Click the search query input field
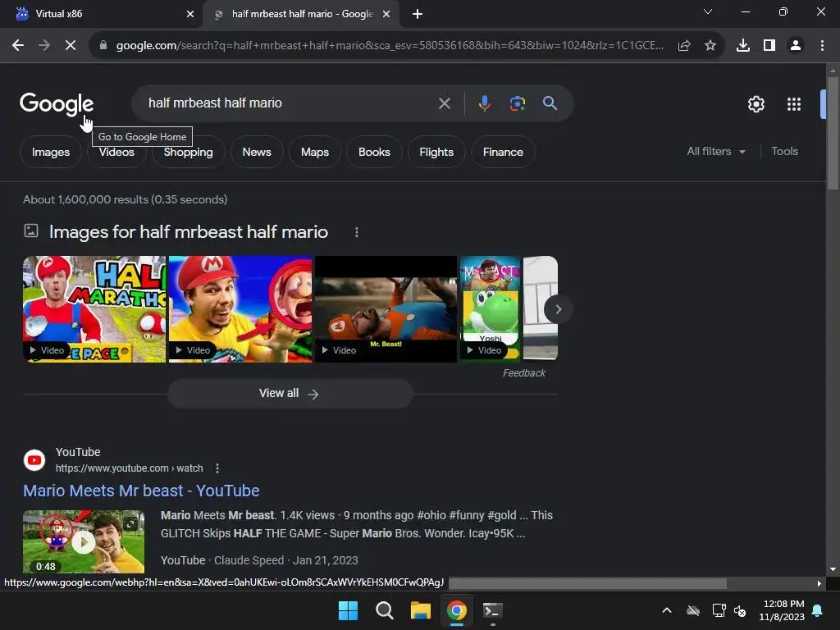This screenshot has height=630, width=840. [290, 103]
